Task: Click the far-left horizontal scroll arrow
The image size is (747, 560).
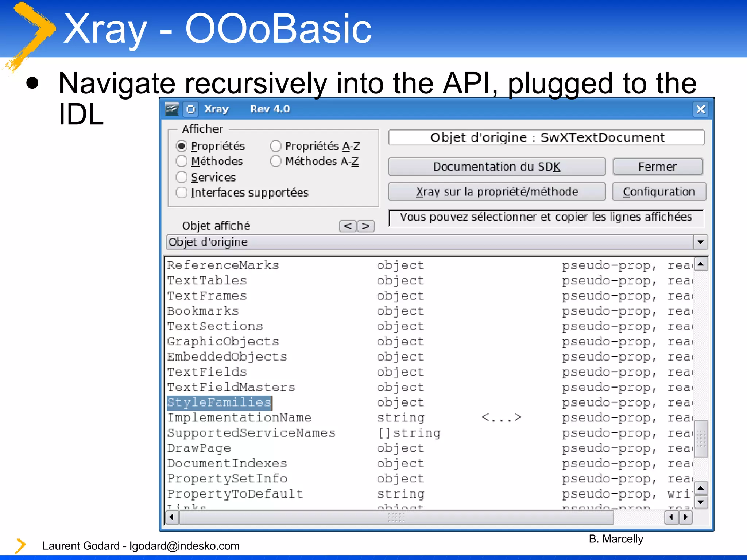Action: point(172,517)
